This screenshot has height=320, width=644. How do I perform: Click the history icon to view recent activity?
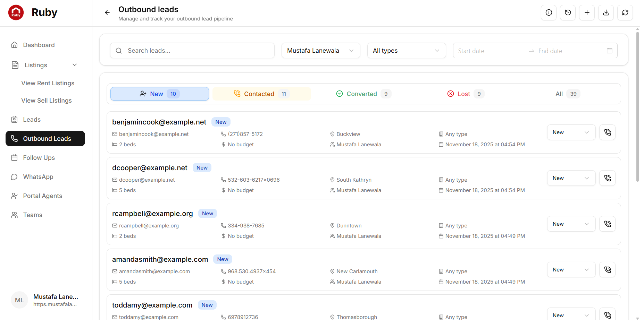(x=568, y=12)
